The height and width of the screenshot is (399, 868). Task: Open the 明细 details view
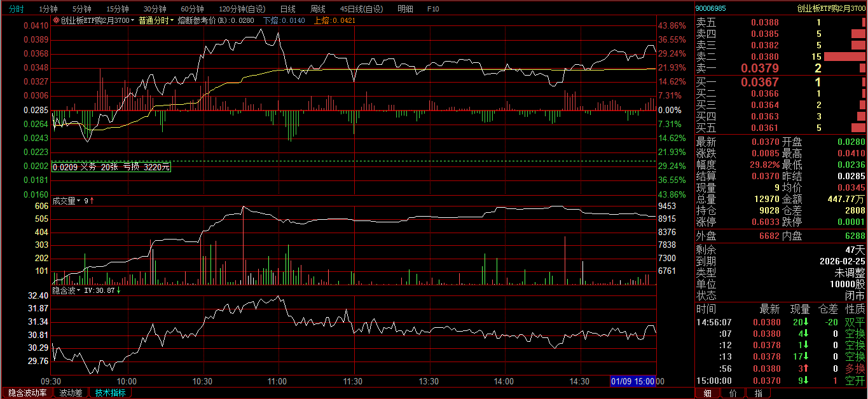(x=404, y=9)
